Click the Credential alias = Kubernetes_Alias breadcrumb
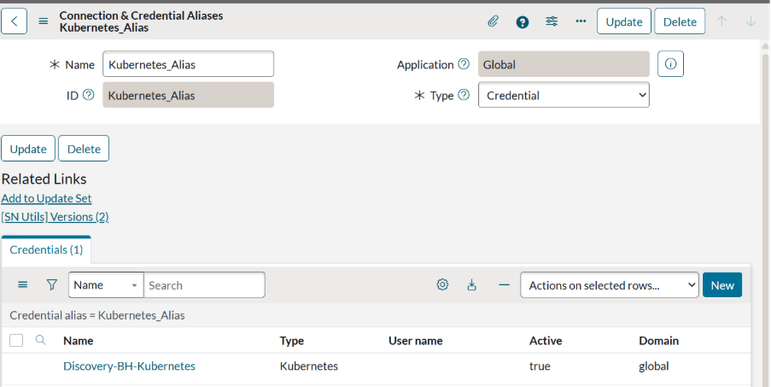 pos(97,315)
